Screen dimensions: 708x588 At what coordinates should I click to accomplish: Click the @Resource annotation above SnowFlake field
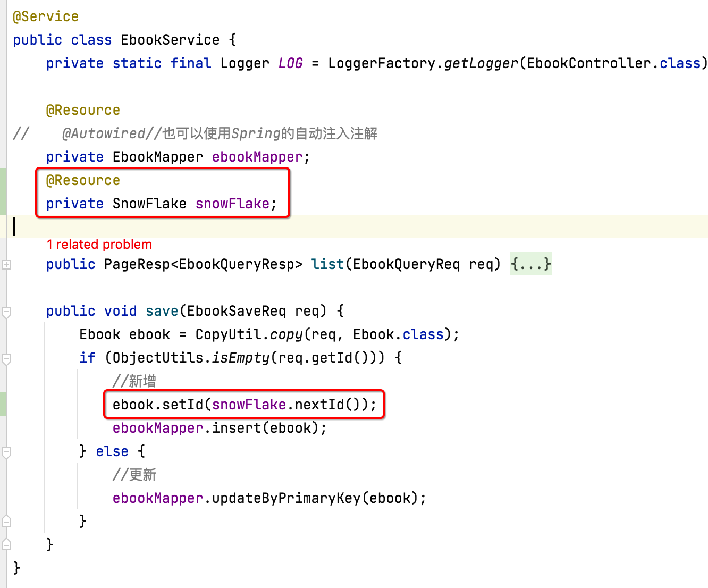(83, 180)
